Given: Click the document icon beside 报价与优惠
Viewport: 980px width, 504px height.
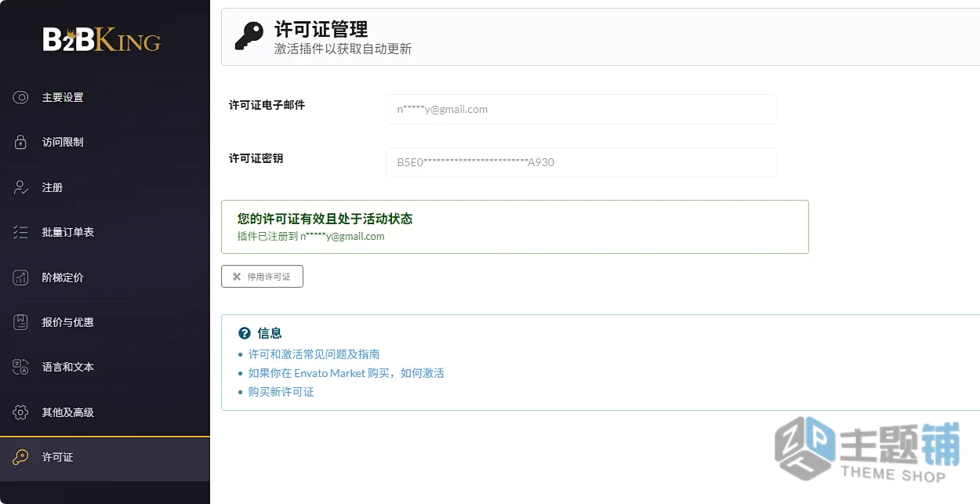Looking at the screenshot, I should 21,322.
